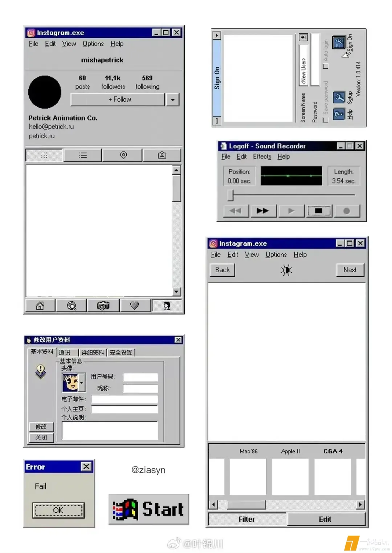Click the 关闭 button
Viewport: 392px width, 553px height.
coord(41,438)
